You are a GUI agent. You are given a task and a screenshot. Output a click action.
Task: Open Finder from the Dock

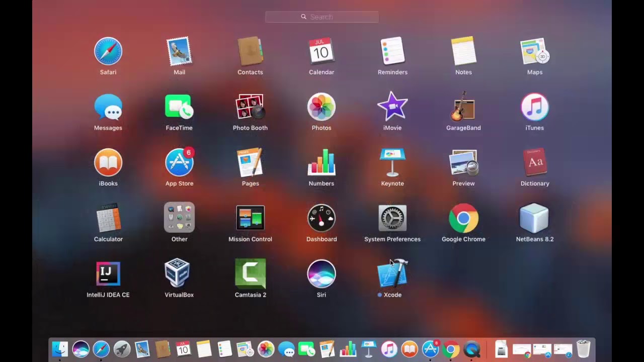pyautogui.click(x=60, y=349)
